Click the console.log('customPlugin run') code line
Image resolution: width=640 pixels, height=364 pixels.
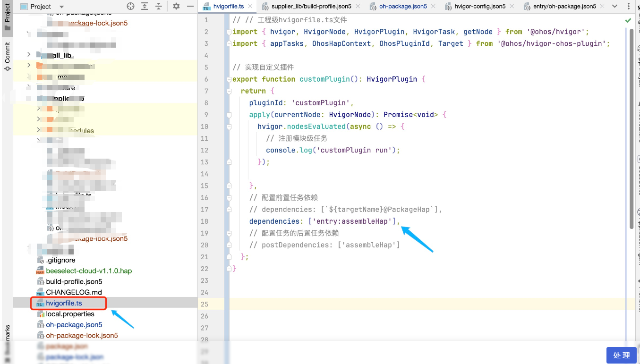333,150
